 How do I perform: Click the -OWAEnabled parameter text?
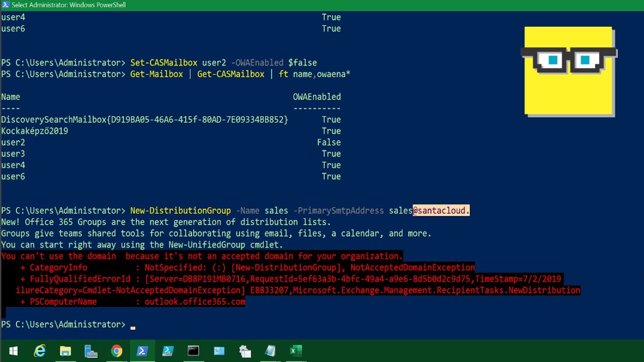tap(257, 63)
